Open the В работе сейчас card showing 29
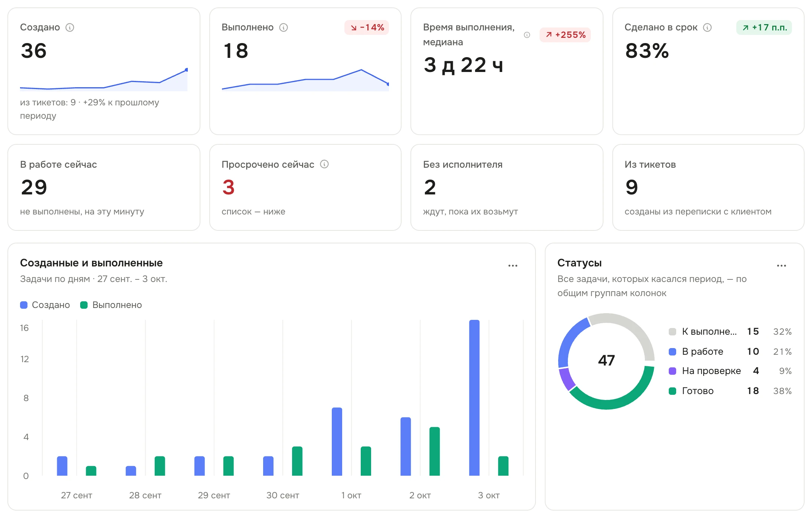 coord(104,187)
